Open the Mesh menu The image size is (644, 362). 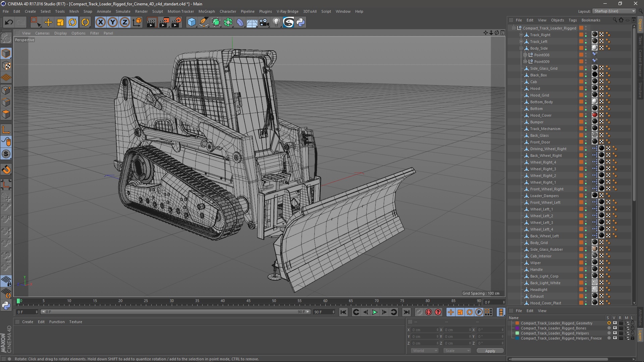[x=74, y=11]
